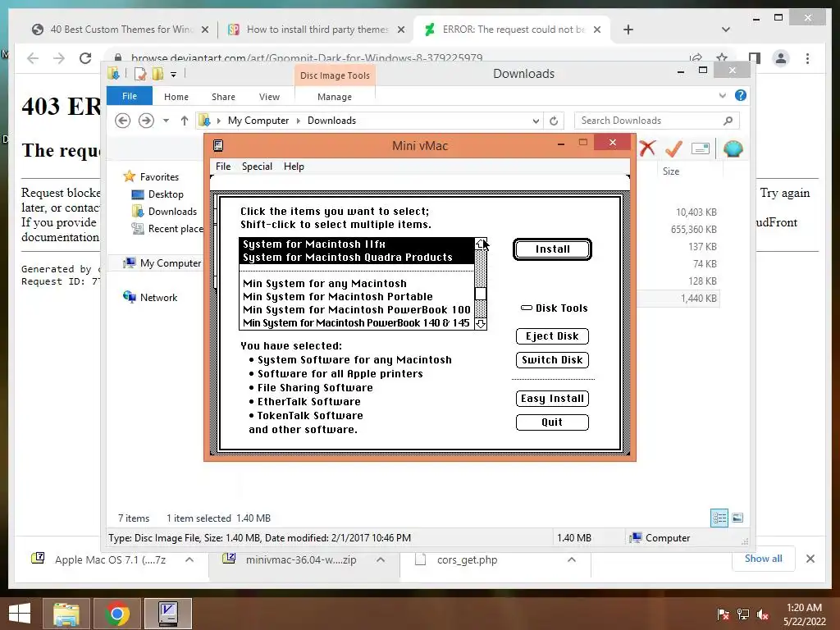Select Min System for Macintosh Portable
840x630 pixels.
coord(357,296)
